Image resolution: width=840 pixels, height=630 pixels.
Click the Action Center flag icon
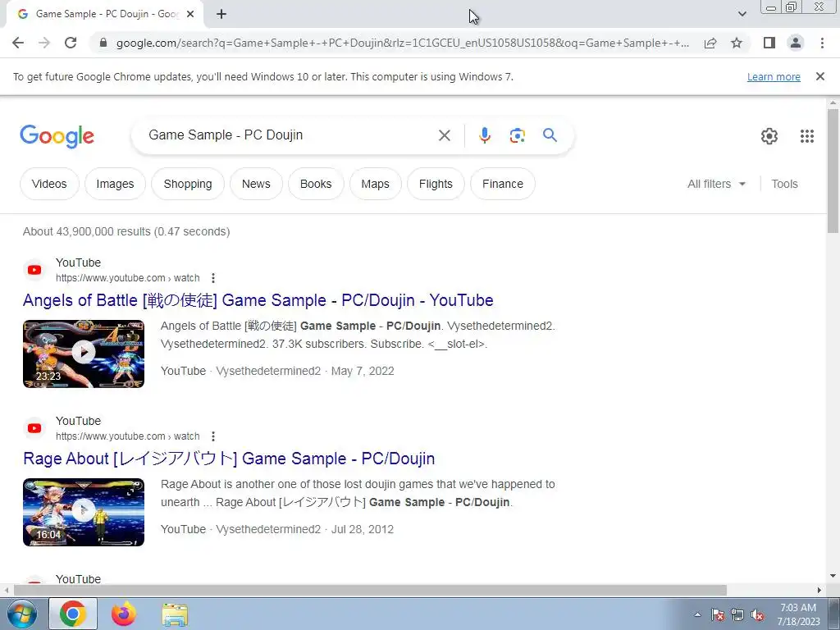(717, 615)
